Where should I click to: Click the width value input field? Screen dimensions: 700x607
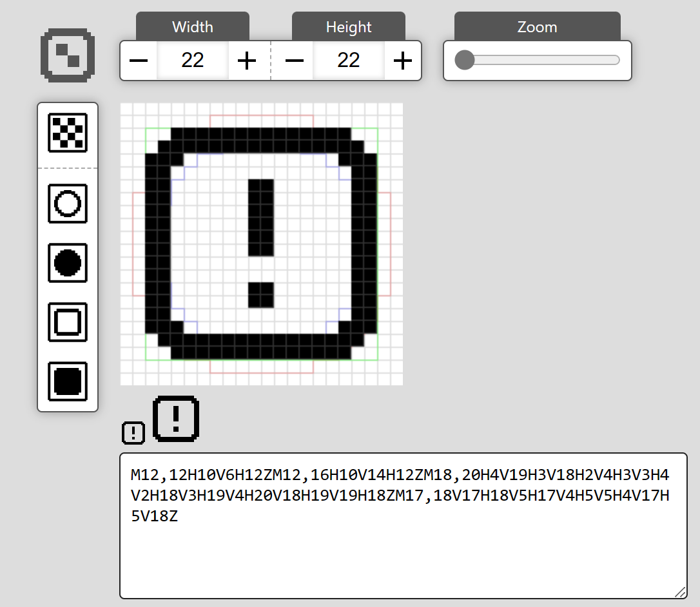click(x=192, y=61)
